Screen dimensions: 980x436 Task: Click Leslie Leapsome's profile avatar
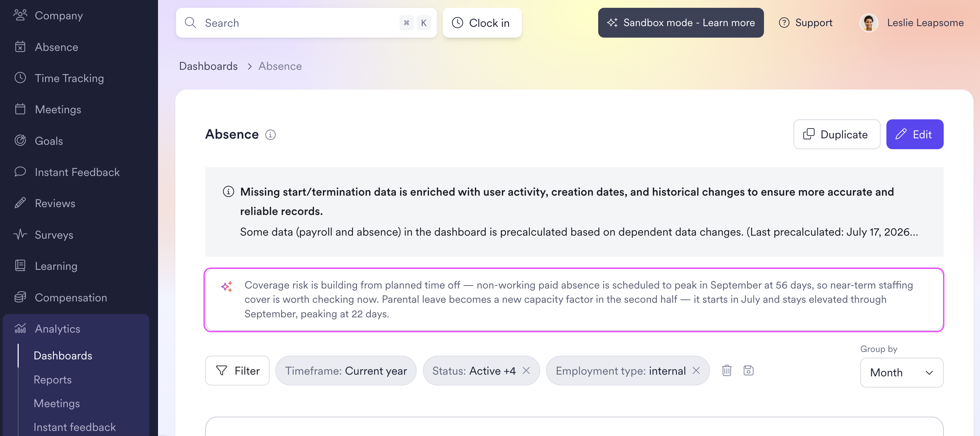[868, 23]
